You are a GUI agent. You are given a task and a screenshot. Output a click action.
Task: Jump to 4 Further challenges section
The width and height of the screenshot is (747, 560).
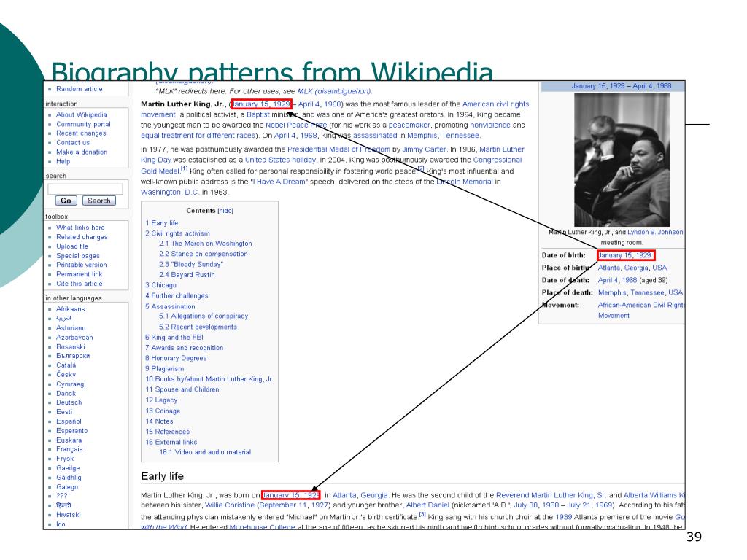[x=177, y=296]
